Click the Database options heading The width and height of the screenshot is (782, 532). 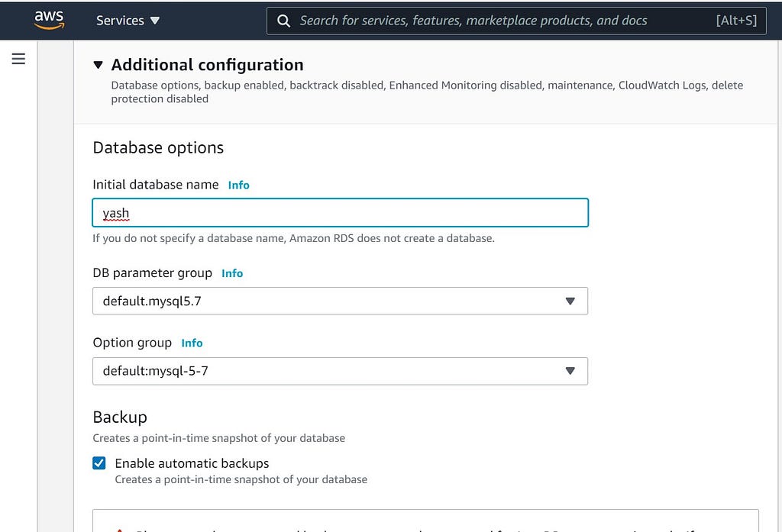coord(158,147)
